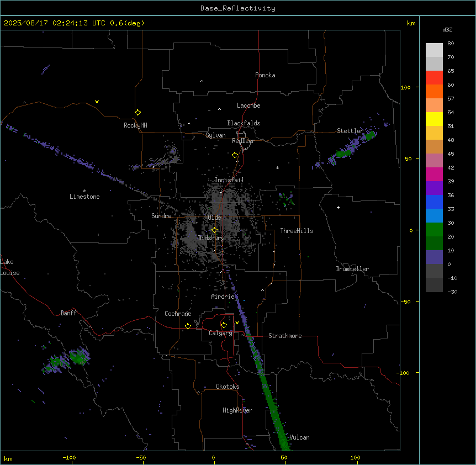This screenshot has height=465, width=476.
Task: Click the Innisfail label
Action: point(229,180)
